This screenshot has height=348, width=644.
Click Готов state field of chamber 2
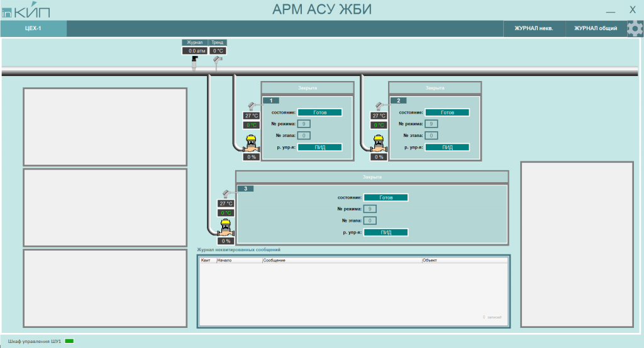click(447, 112)
